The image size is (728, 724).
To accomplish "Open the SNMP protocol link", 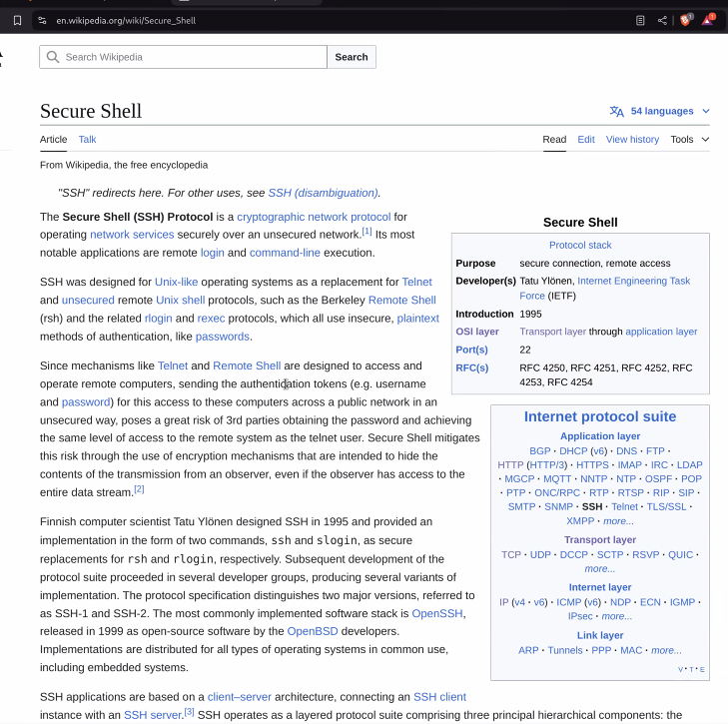I will tap(558, 506).
